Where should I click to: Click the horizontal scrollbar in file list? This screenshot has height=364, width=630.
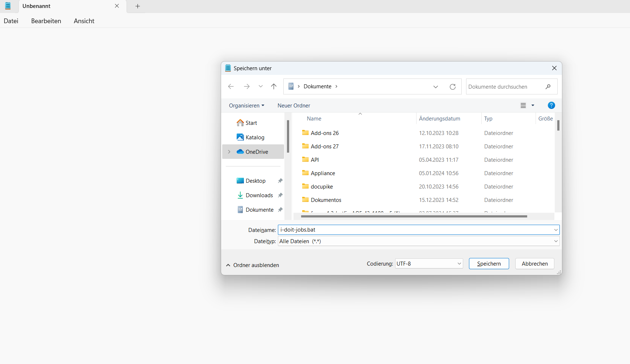pos(414,216)
